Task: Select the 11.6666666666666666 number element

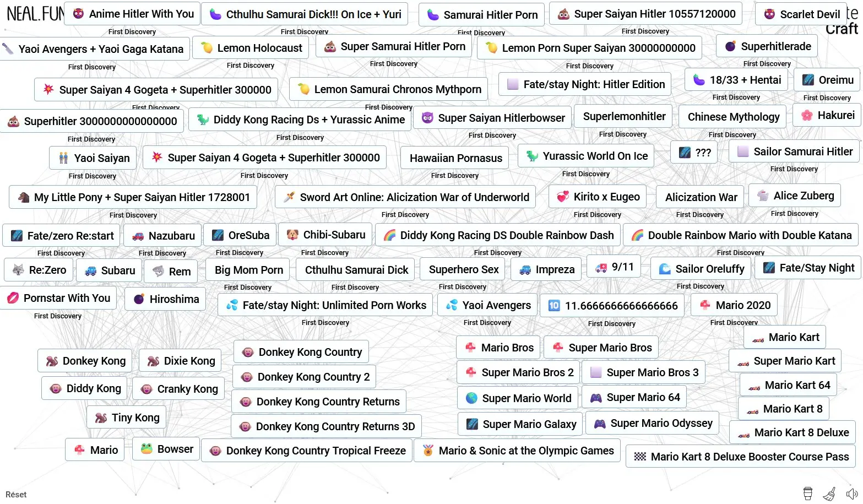Action: point(612,306)
